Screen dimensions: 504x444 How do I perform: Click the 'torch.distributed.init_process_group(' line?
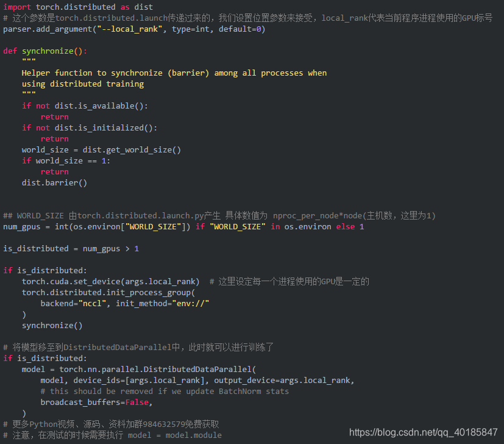click(x=108, y=293)
